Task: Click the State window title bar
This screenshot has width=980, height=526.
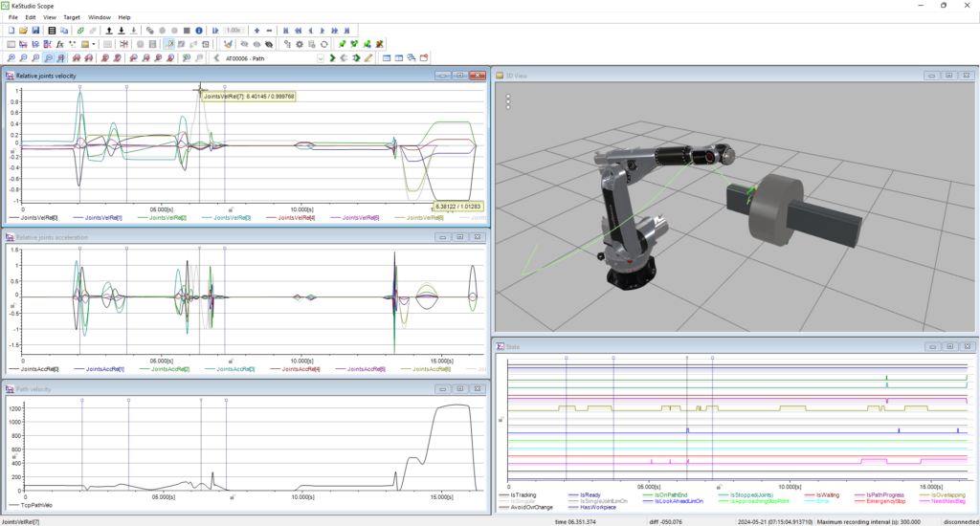Action: pos(734,347)
